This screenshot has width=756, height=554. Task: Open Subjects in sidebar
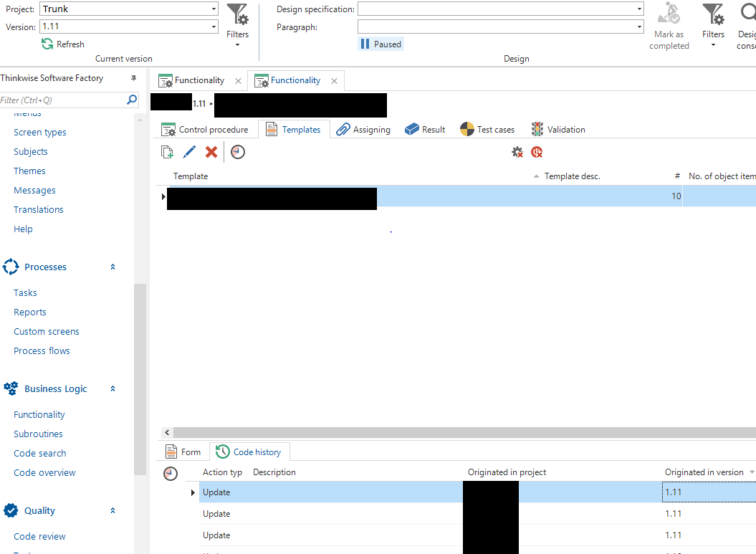[30, 151]
